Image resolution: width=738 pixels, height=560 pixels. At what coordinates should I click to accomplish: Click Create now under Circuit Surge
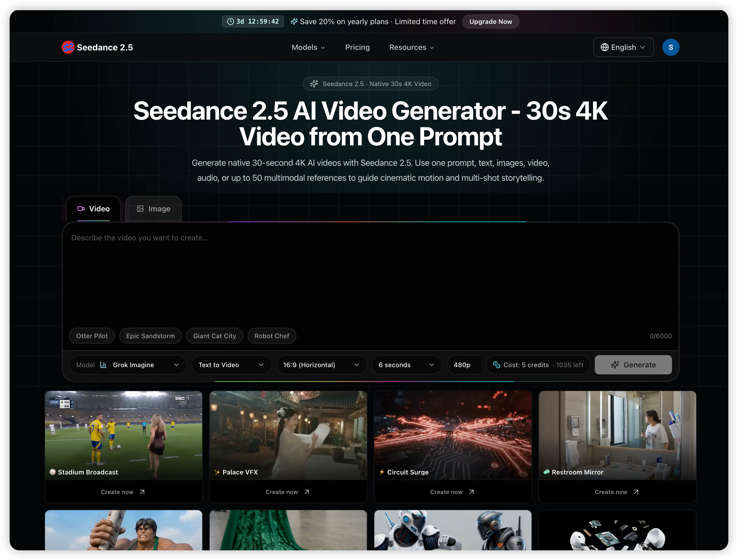[452, 492]
